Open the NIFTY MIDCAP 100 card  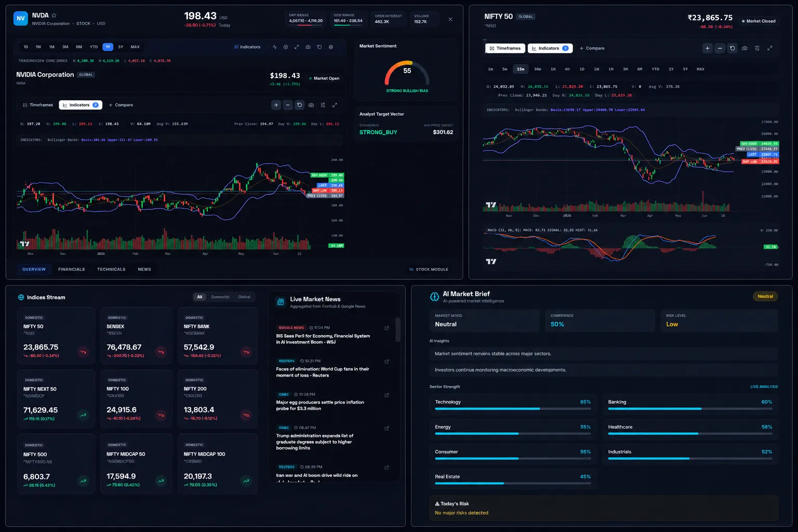click(218, 463)
